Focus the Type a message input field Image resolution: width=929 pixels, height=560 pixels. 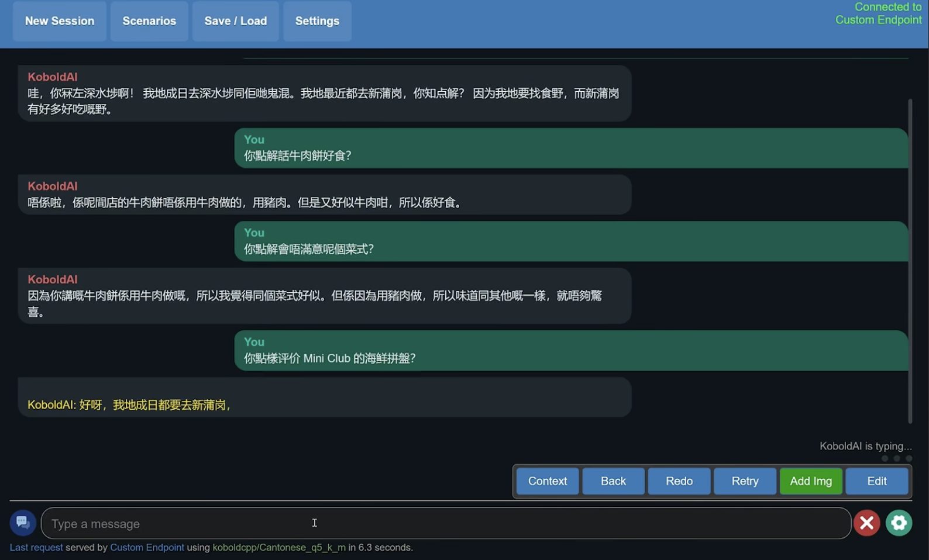[x=445, y=523]
